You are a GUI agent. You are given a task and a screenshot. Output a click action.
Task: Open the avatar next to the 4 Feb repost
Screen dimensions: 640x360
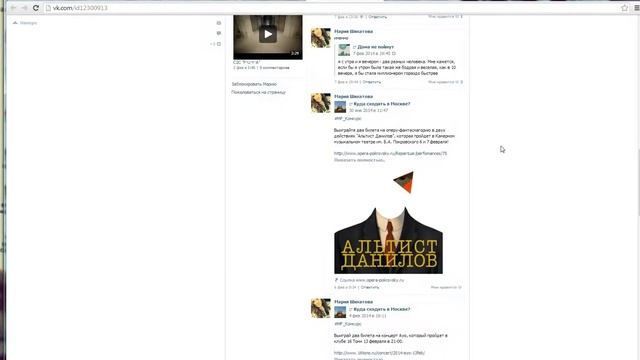point(321,308)
